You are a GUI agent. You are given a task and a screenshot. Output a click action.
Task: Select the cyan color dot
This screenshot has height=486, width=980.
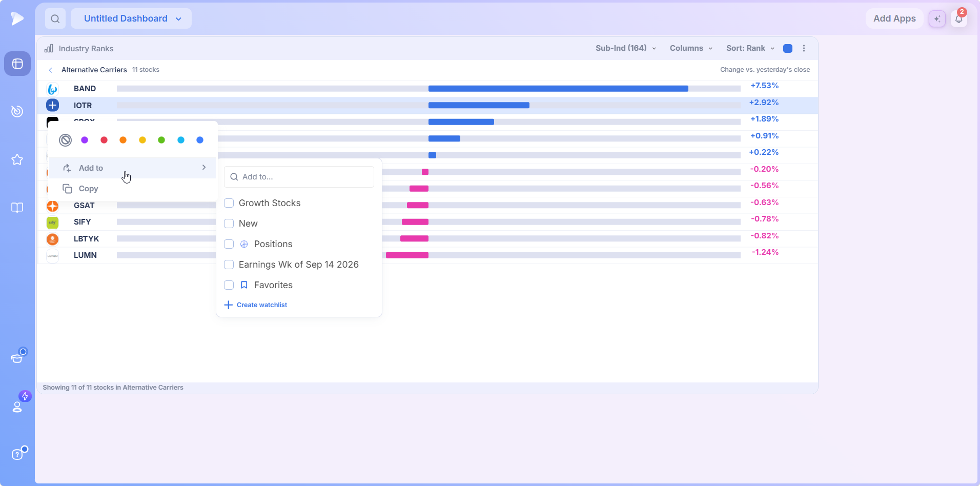point(181,140)
